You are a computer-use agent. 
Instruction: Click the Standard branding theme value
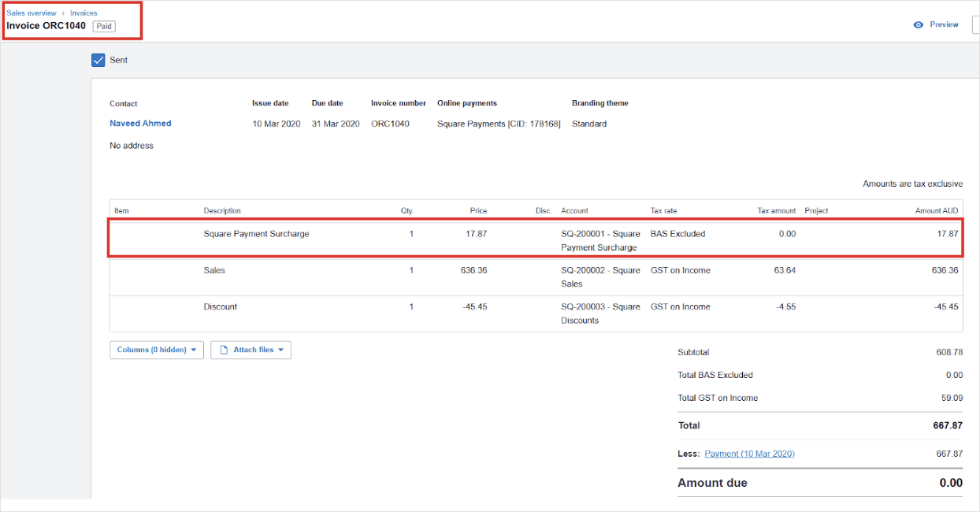[589, 124]
